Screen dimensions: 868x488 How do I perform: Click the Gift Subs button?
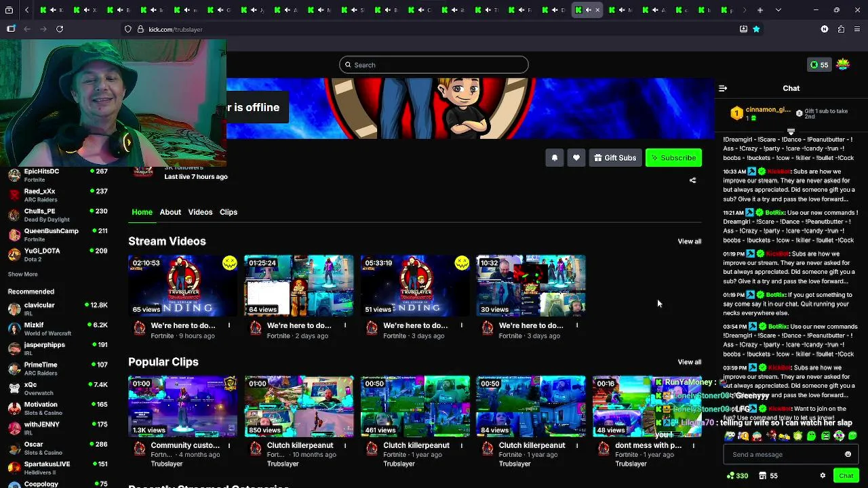[615, 158]
